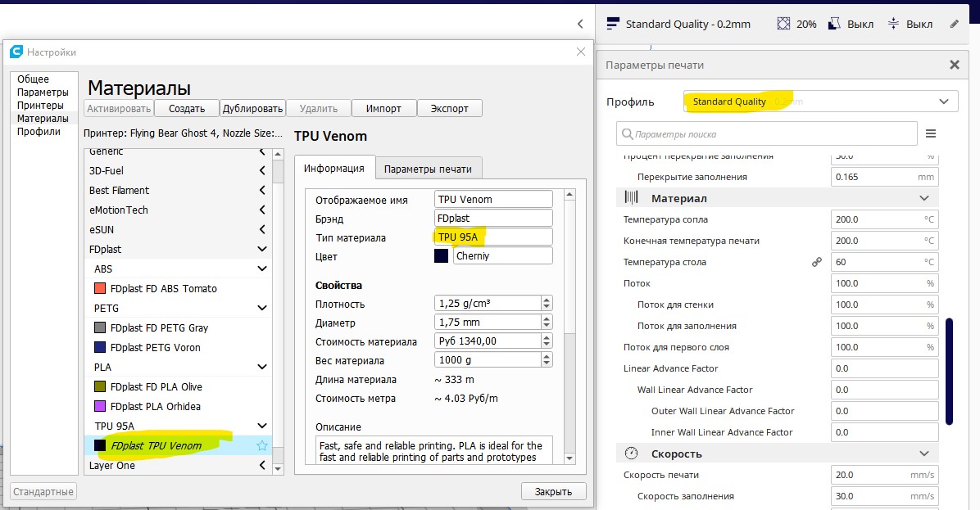Screen dimensions: 980x510
Task: Expand the Layer One brand
Action: pos(262,465)
